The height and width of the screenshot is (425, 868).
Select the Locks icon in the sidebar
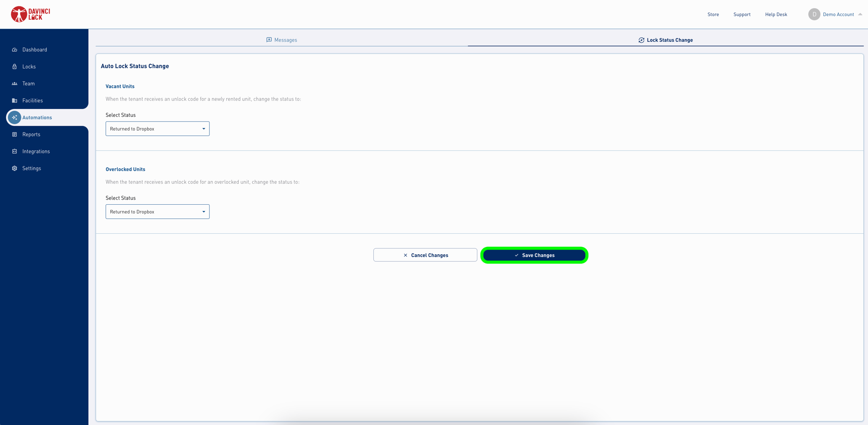tap(14, 66)
